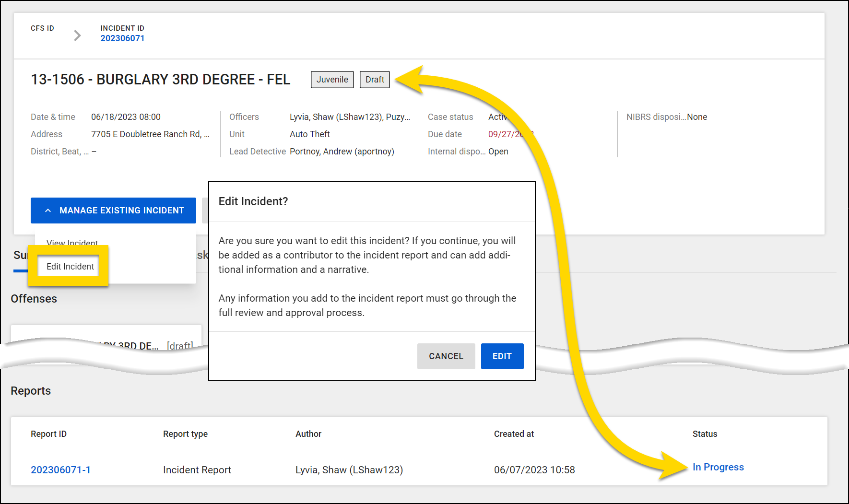Click author Lyvia, Shaw in the report row

point(349,469)
